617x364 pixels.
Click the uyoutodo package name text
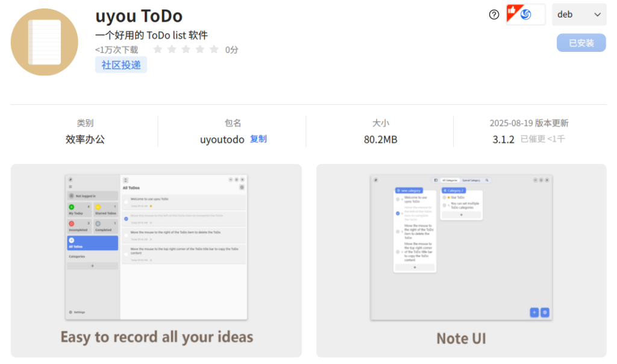tap(222, 139)
